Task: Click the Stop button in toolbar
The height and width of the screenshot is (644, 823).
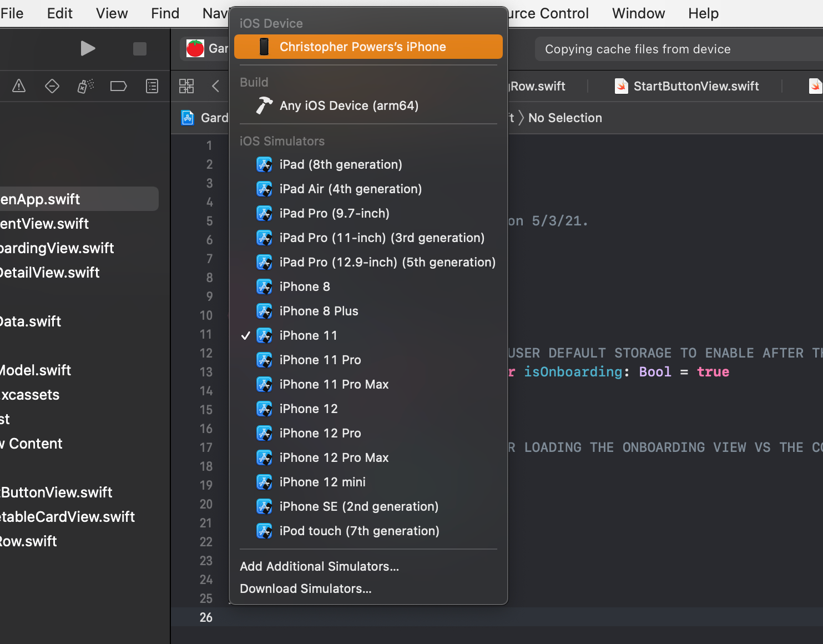Action: point(140,49)
